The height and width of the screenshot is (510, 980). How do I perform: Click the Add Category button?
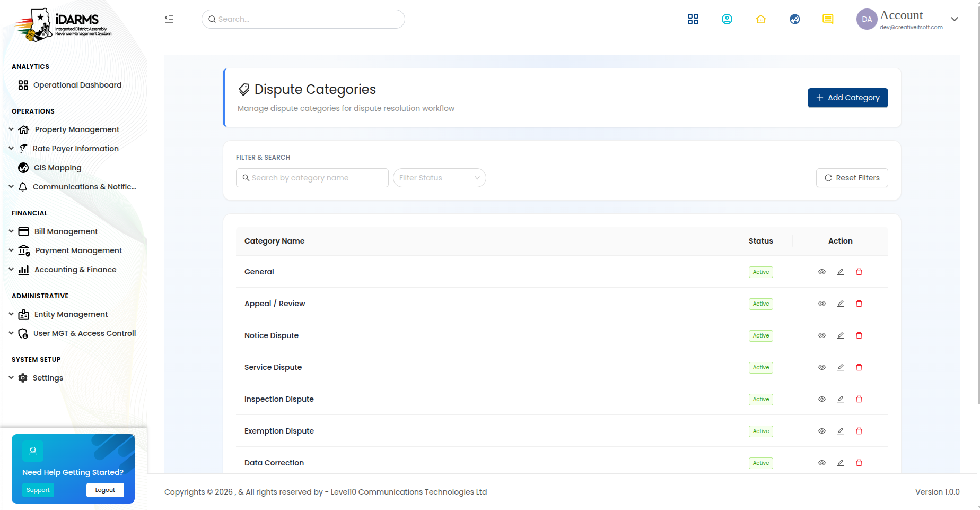tap(847, 98)
